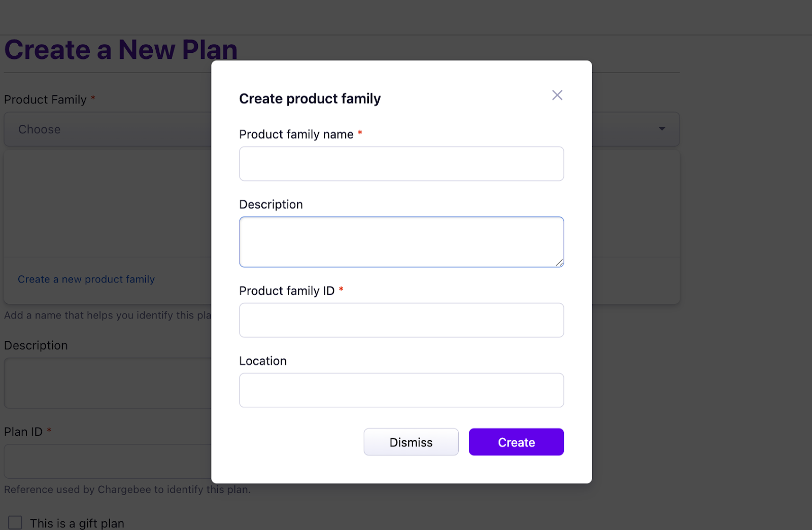
Task: Click the Location label in the dialog
Action: click(263, 361)
